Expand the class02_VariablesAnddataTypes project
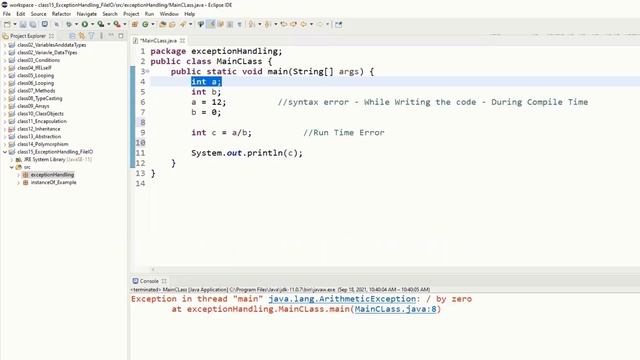The height and width of the screenshot is (360, 640). (x=5, y=45)
